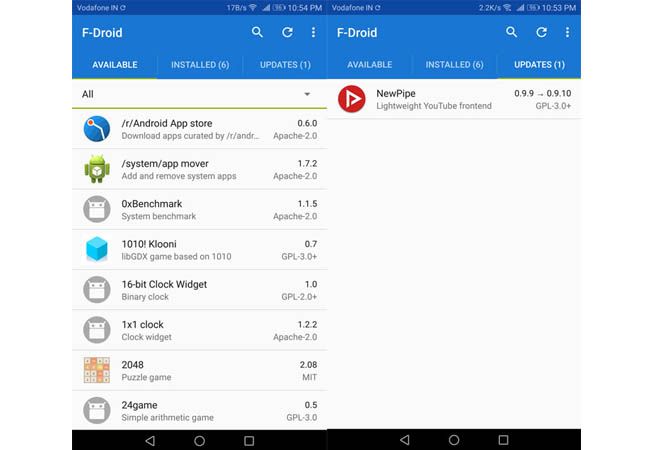650x450 pixels.
Task: Tap the 1x1 clock placeholder icon
Action: click(97, 330)
